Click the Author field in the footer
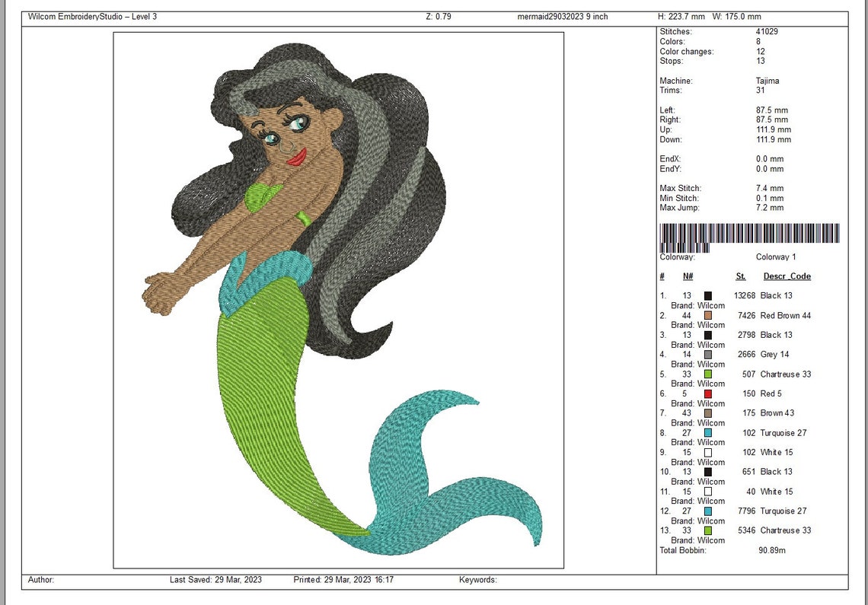This screenshot has width=868, height=605. point(40,579)
